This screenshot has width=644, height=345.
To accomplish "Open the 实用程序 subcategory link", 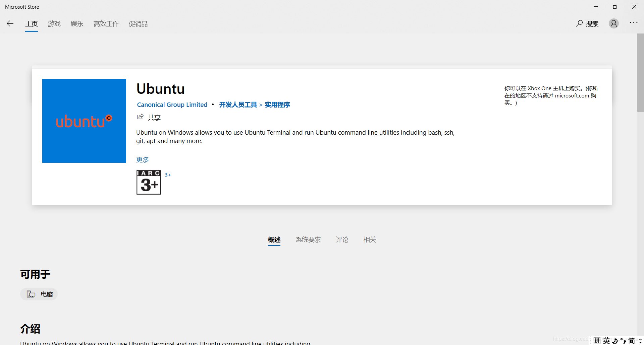I will click(x=277, y=105).
